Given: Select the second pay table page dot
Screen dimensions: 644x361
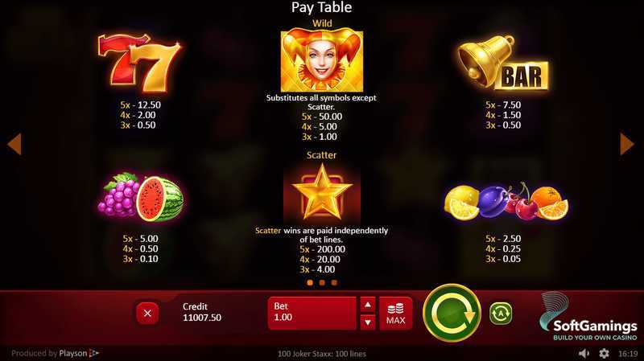Looking at the screenshot, I should [x=322, y=282].
